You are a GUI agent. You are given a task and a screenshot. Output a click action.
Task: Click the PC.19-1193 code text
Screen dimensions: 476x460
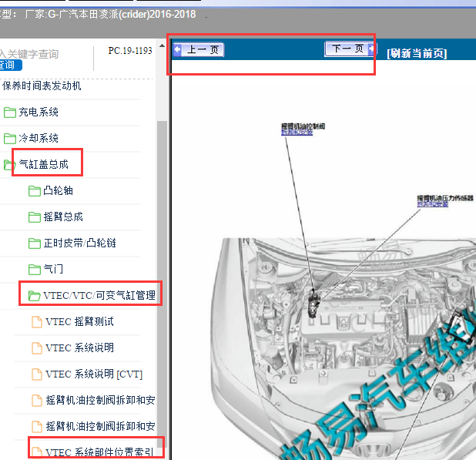click(130, 50)
